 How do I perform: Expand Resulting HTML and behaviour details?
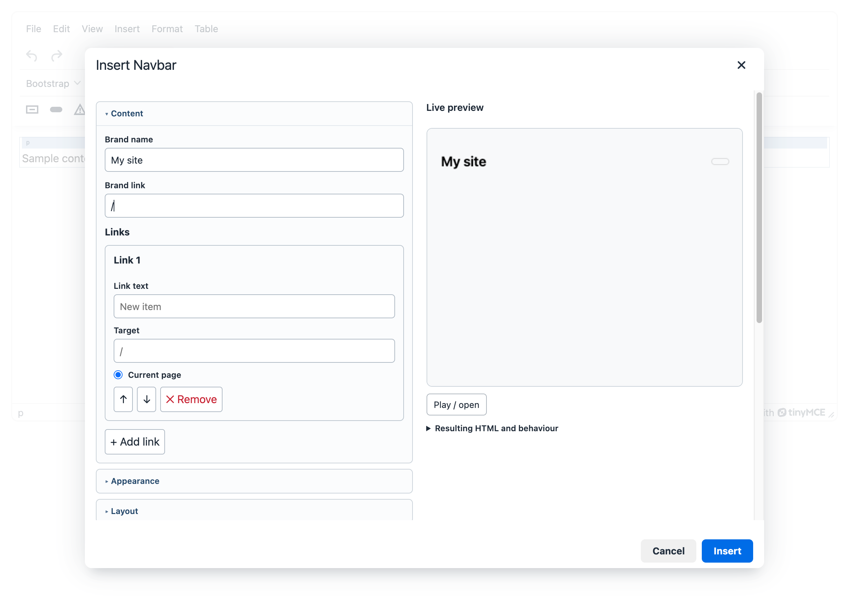(x=492, y=428)
